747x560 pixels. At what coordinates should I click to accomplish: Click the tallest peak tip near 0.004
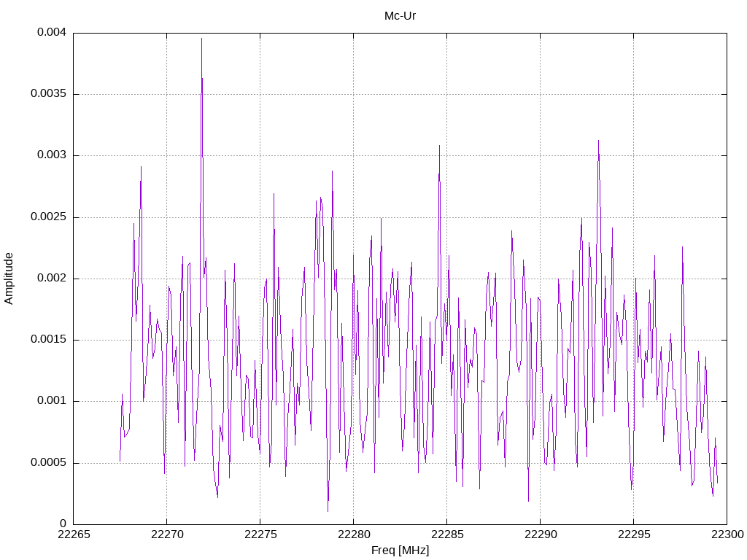click(x=201, y=39)
